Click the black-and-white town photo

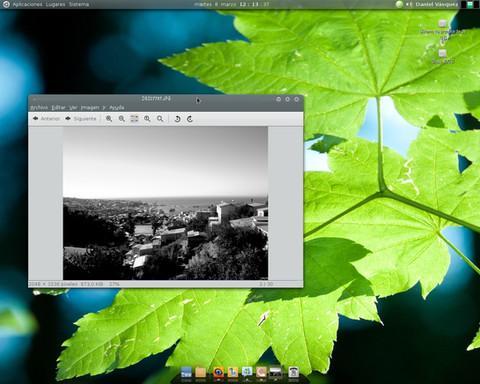click(165, 203)
